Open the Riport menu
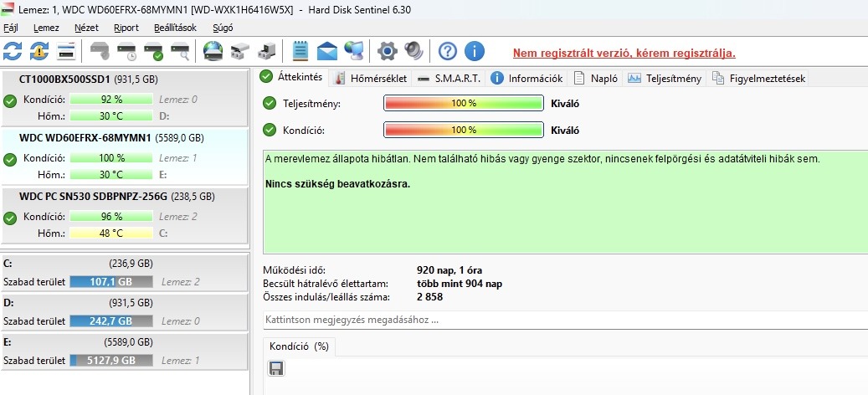This screenshot has height=395, width=868. coord(126,28)
